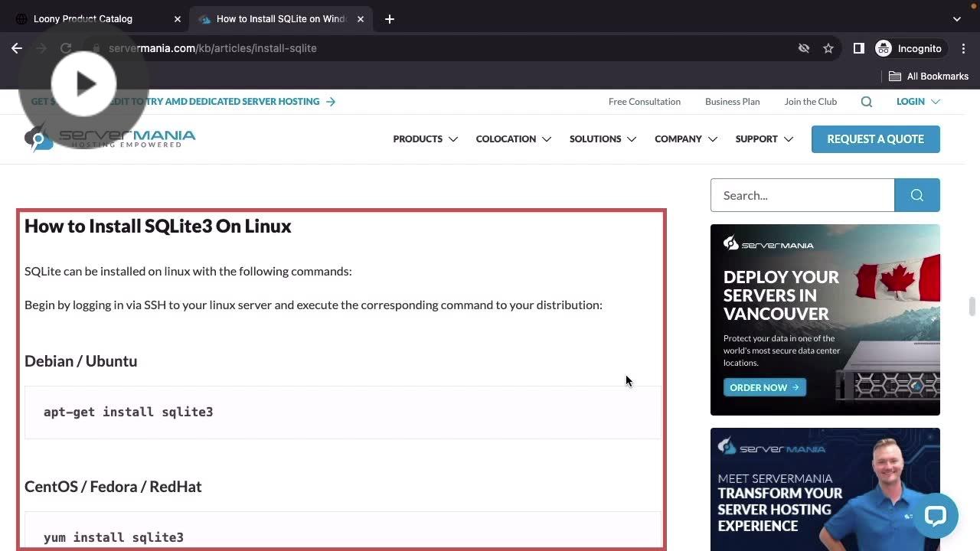
Task: Click the header search magnifier icon
Action: coord(867,102)
